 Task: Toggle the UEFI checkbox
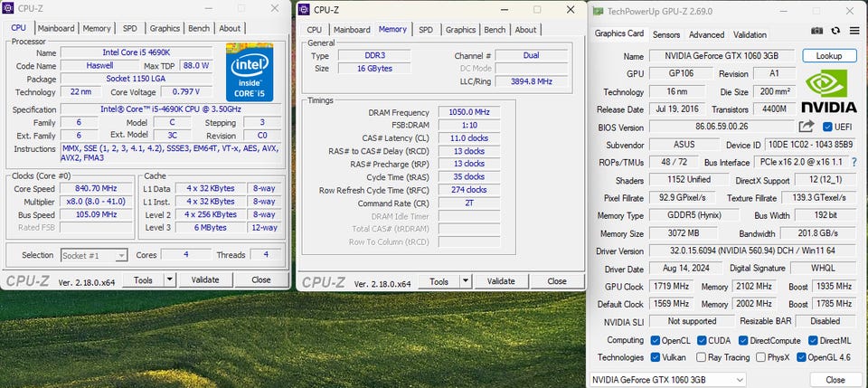point(827,128)
